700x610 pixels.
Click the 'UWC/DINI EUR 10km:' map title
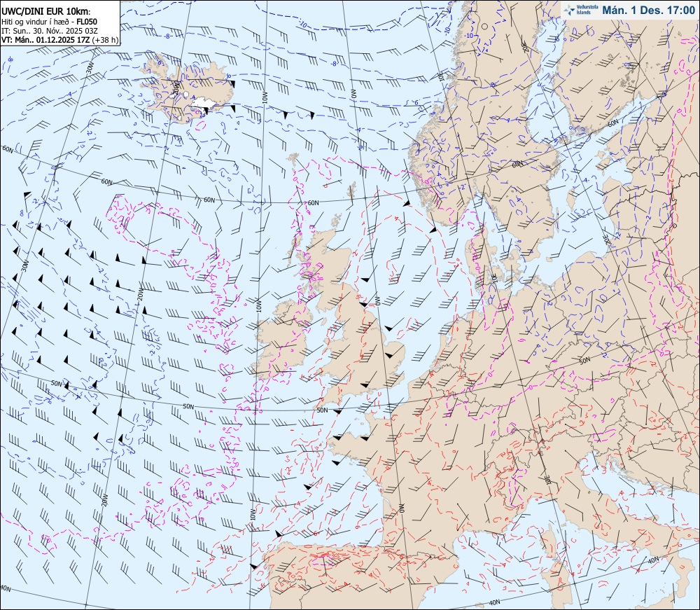tap(46, 12)
